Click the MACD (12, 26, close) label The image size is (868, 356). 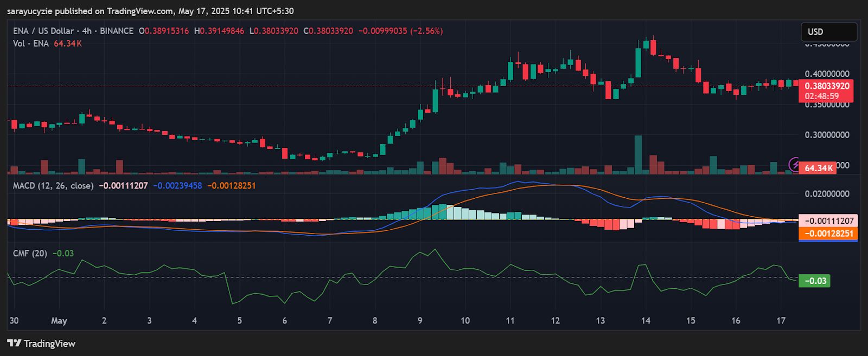[x=53, y=186]
